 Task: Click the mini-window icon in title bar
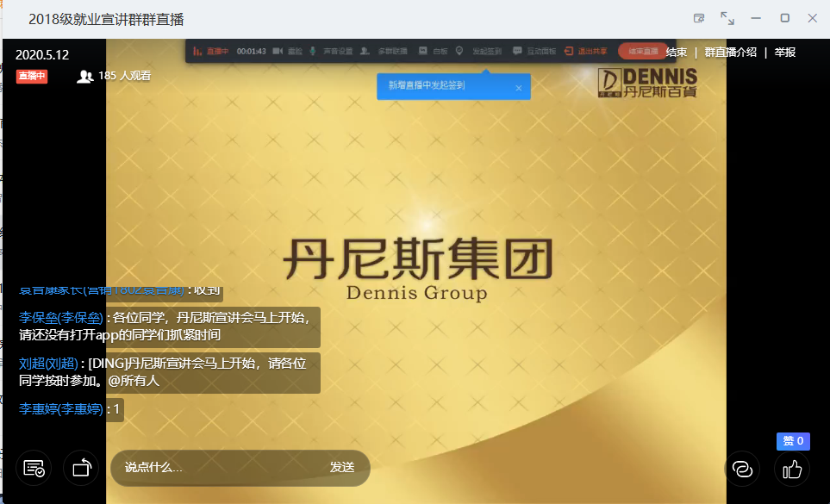(699, 18)
